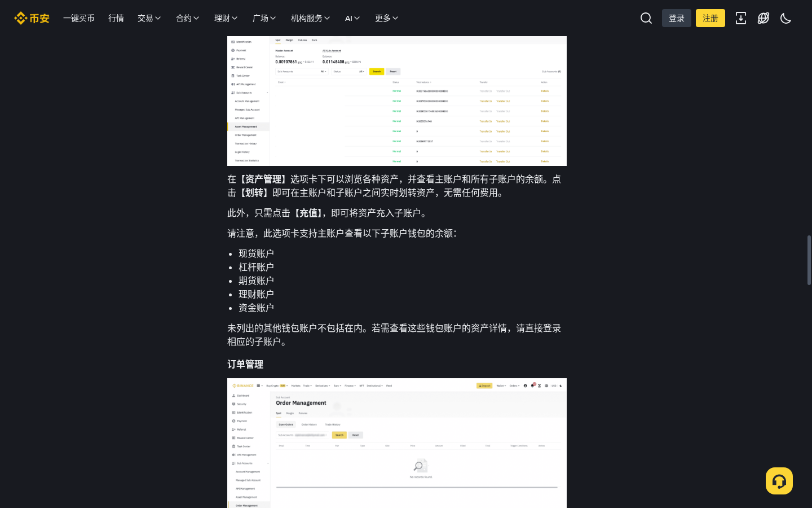Click the Order Management screenshot image

click(397, 443)
